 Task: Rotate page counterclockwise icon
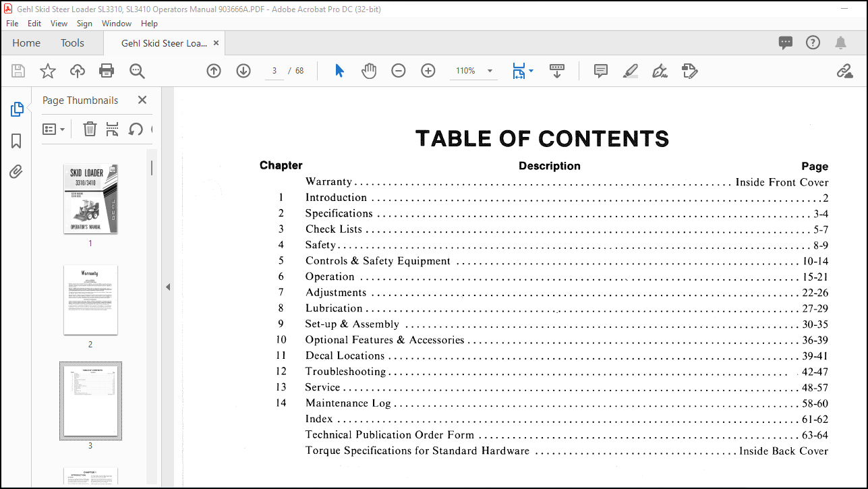coord(136,129)
